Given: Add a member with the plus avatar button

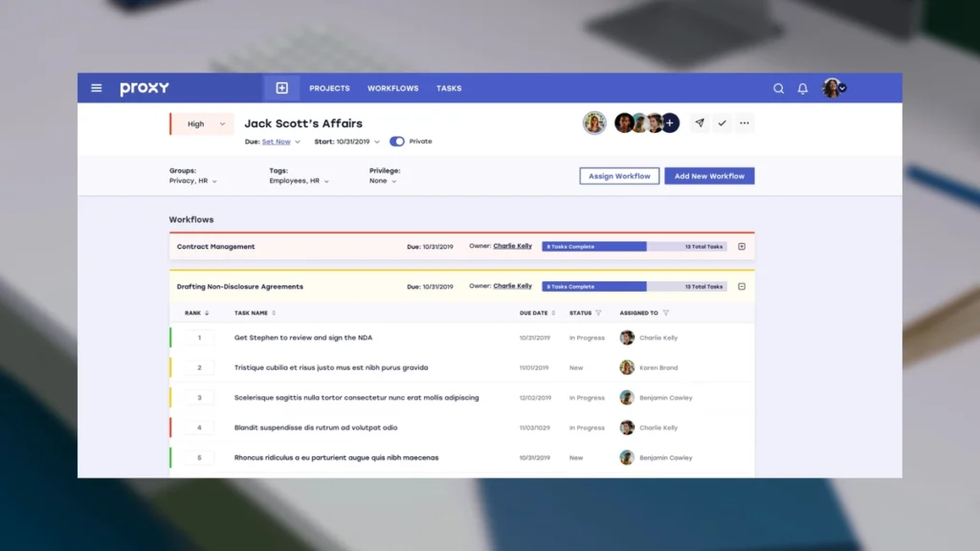Looking at the screenshot, I should point(670,122).
